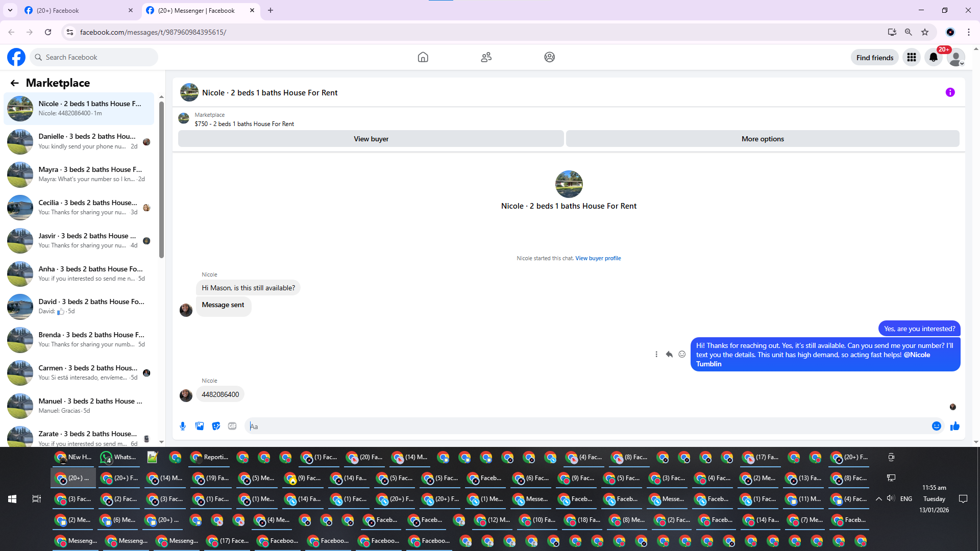The width and height of the screenshot is (980, 551).
Task: Click the View buyer button
Action: point(371,139)
